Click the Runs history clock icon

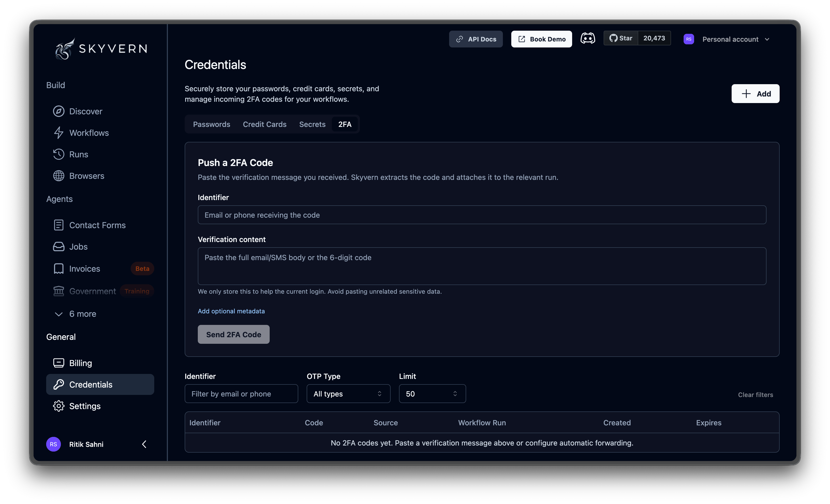[58, 154]
